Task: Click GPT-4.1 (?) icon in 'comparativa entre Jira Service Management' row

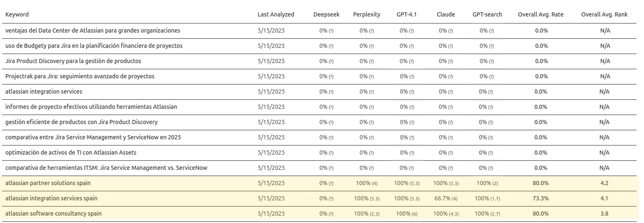Action: tap(411, 138)
